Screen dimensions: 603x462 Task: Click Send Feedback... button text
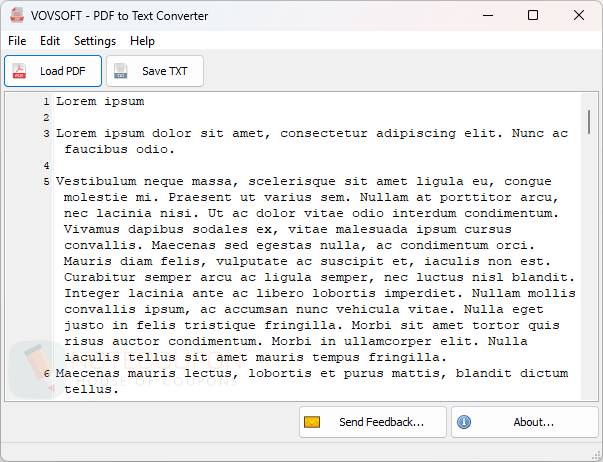381,422
